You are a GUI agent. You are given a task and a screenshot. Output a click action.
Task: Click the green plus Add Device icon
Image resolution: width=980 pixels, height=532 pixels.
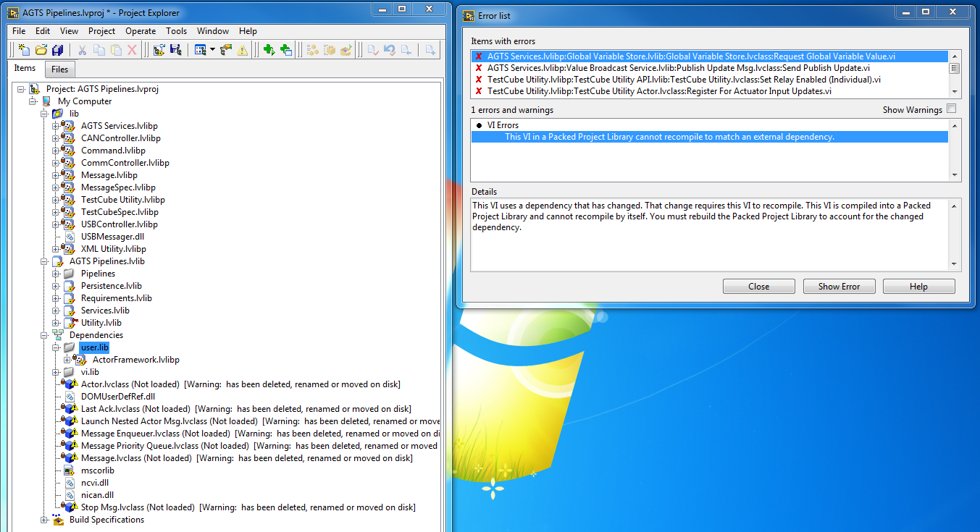pos(286,50)
